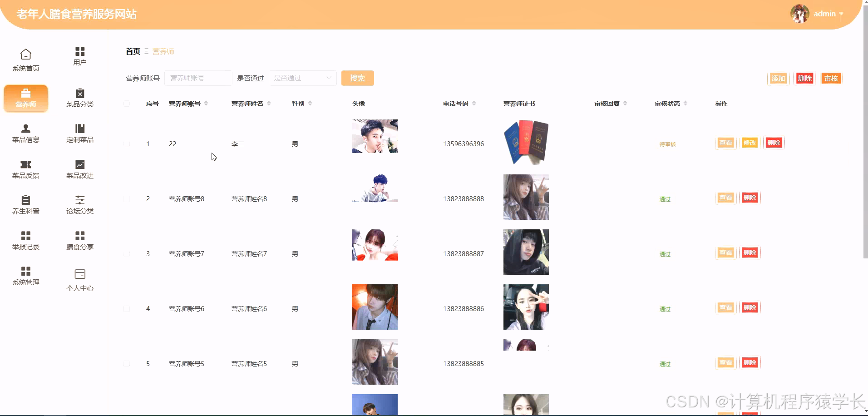Open the 菜品信息 dish information icon
The height and width of the screenshot is (416, 868).
pos(25,133)
